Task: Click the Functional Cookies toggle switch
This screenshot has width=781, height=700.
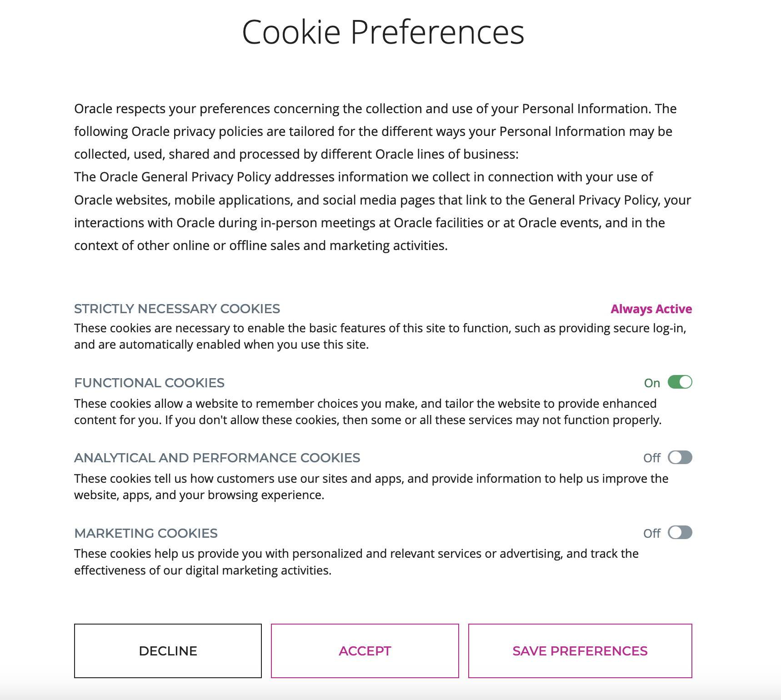Action: tap(681, 383)
